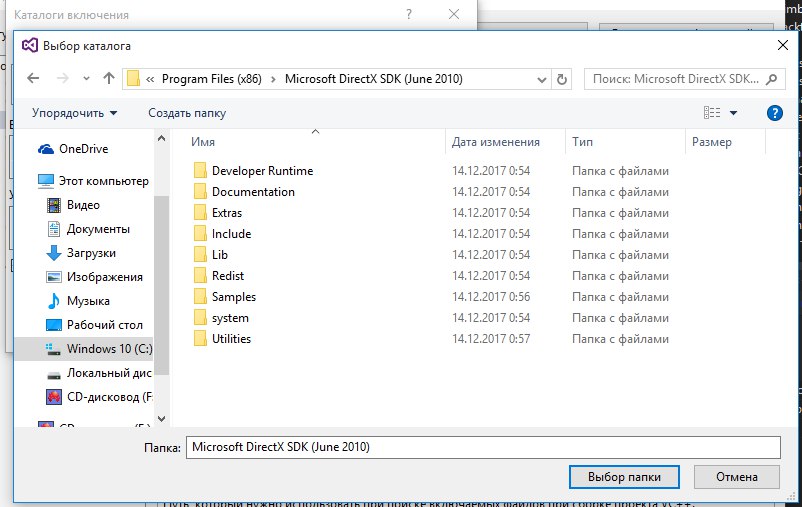The width and height of the screenshot is (802, 507).
Task: Open the Упорядочить dropdown menu
Action: [x=74, y=113]
